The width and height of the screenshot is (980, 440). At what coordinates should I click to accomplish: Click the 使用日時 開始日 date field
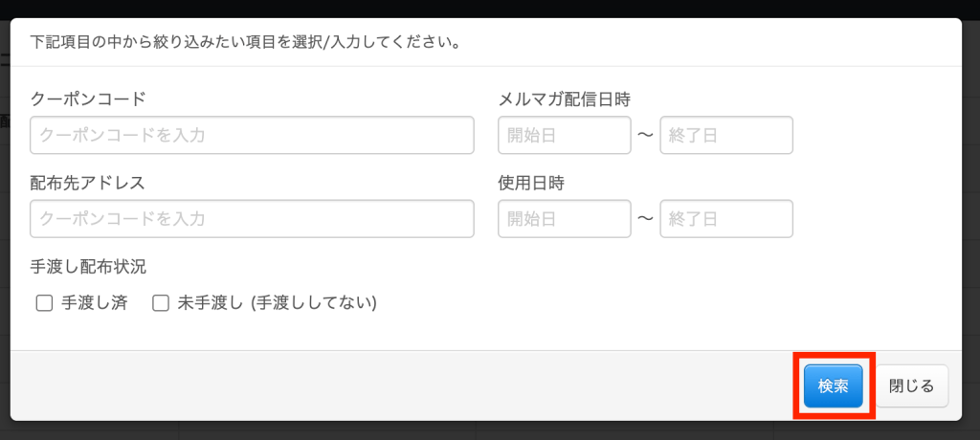pyautogui.click(x=564, y=219)
